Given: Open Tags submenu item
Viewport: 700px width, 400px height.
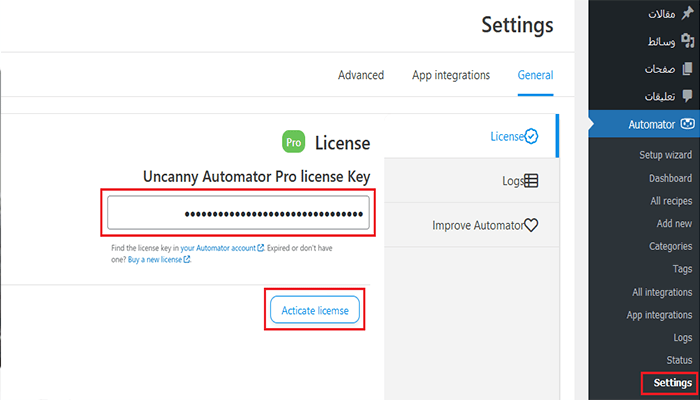Looking at the screenshot, I should (x=682, y=269).
